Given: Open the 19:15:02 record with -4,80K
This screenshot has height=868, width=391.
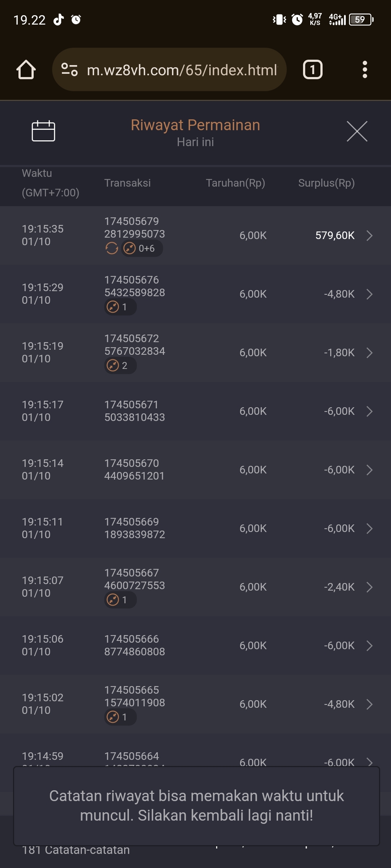Looking at the screenshot, I should 369,704.
